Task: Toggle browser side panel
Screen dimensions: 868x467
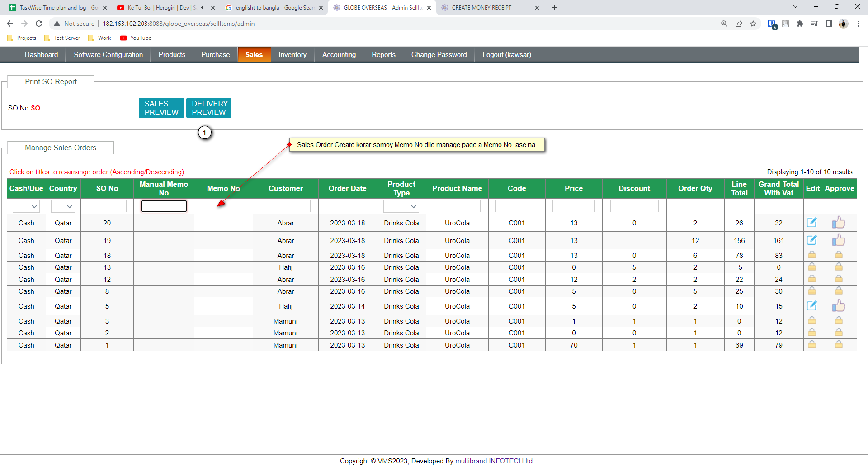Action: [829, 24]
